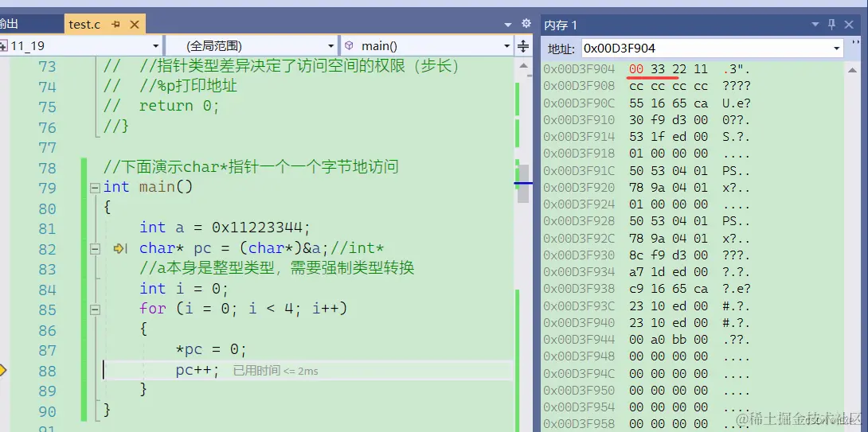868x432 pixels.
Task: Click the yellow execution arrow on line 82
Action: (120, 249)
